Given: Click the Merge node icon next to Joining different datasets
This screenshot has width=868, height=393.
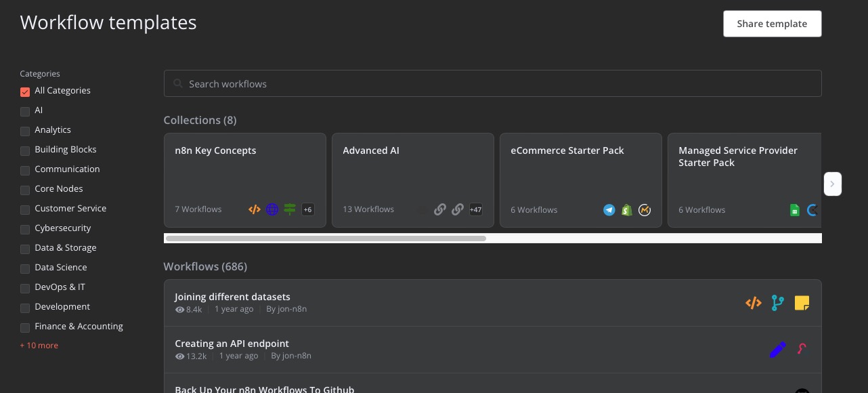Looking at the screenshot, I should coord(777,303).
